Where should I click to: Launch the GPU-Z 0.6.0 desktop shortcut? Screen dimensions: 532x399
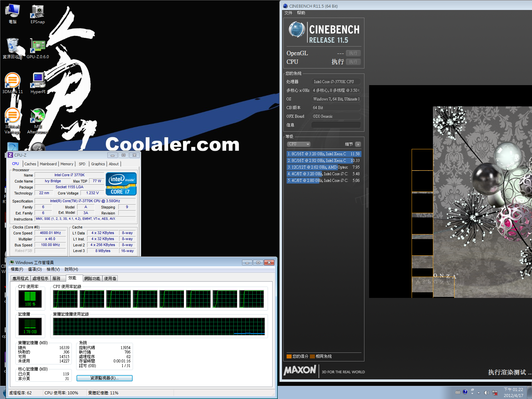(38, 49)
